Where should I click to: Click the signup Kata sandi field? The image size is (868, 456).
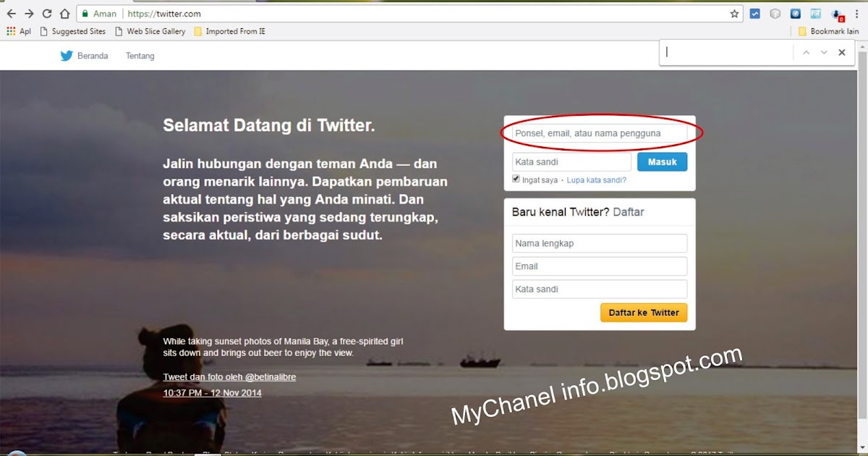[x=600, y=289]
